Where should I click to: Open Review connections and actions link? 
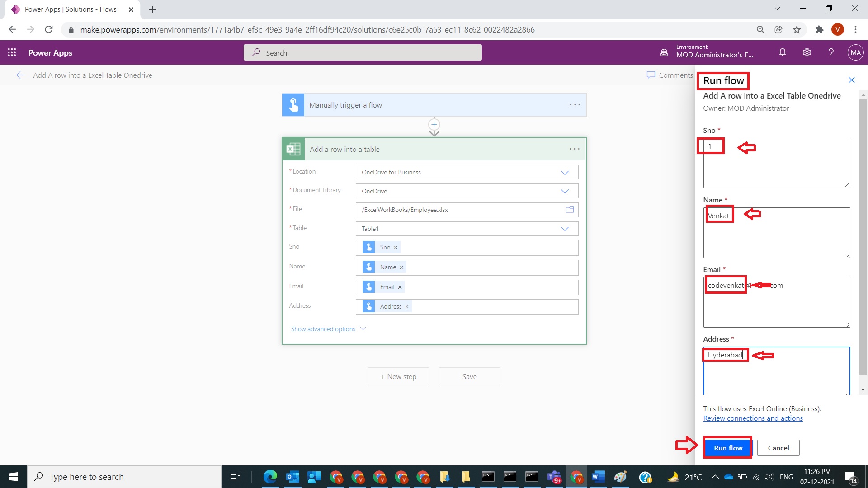(x=753, y=418)
